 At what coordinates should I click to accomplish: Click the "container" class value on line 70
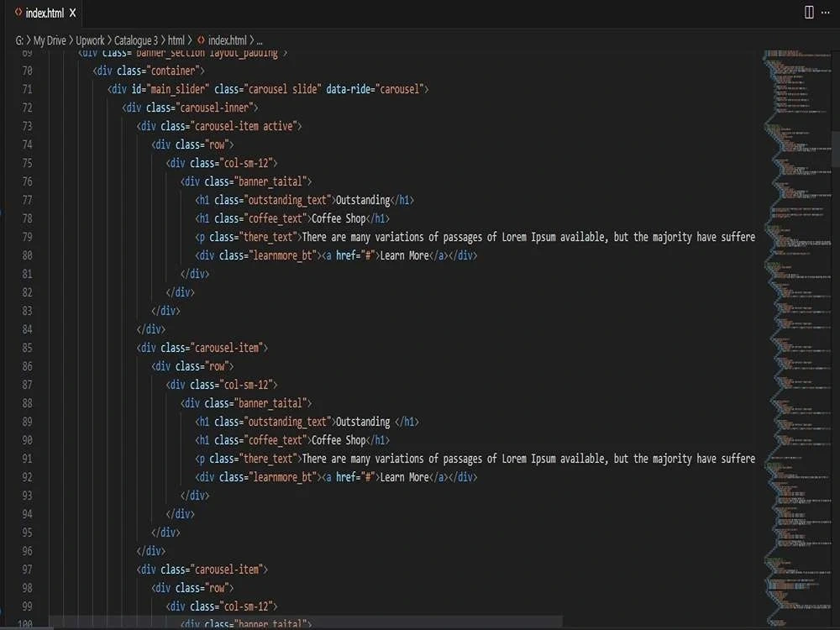tap(173, 71)
